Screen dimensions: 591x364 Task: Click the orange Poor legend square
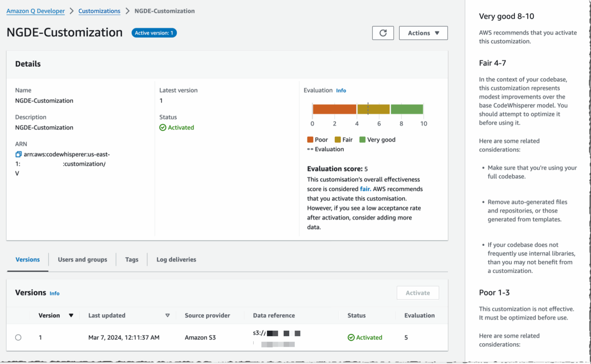coord(310,139)
